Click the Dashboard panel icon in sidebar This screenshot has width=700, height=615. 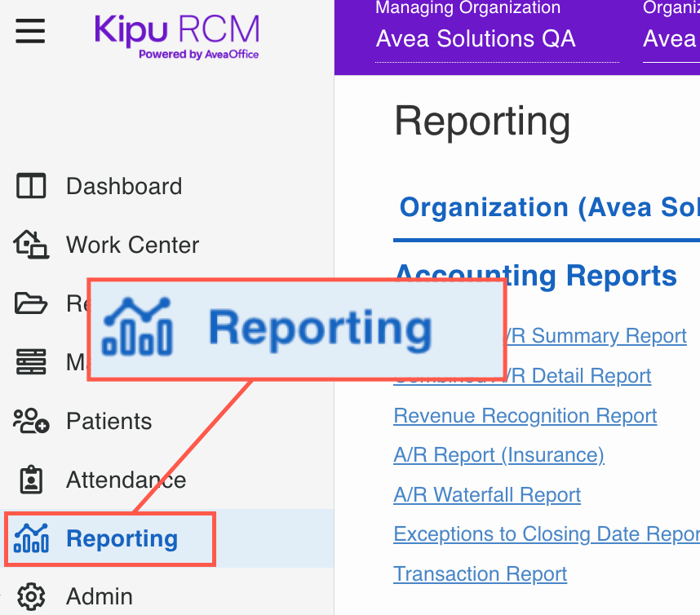coord(31,186)
